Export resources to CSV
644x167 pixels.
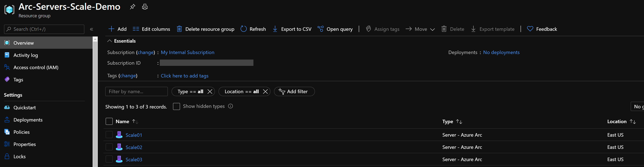(292, 29)
